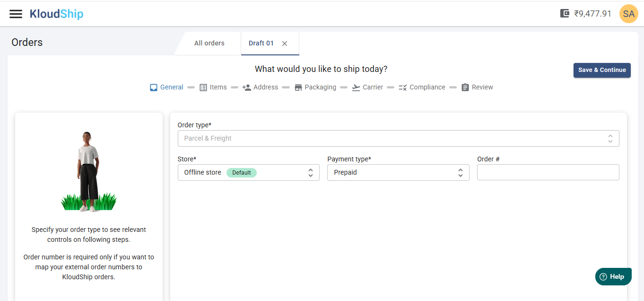
Task: Open the hamburger navigation menu
Action: click(16, 14)
